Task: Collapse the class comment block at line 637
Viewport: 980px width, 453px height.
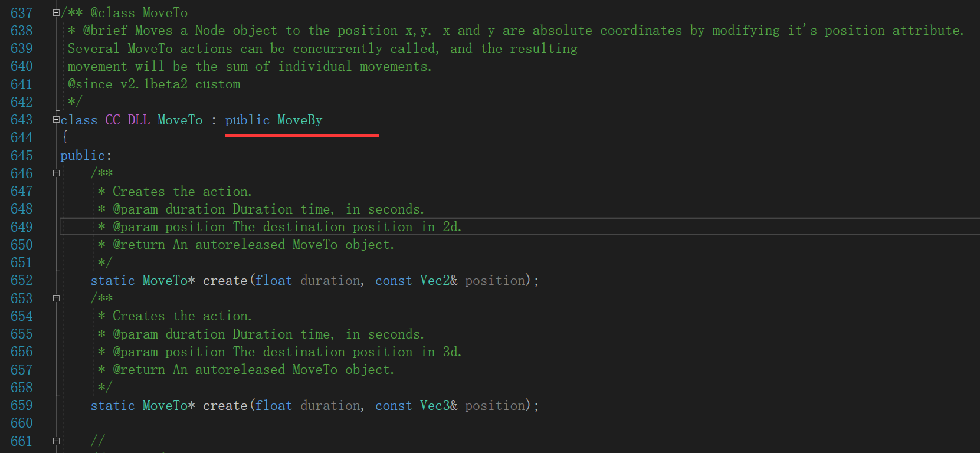Action: point(56,12)
